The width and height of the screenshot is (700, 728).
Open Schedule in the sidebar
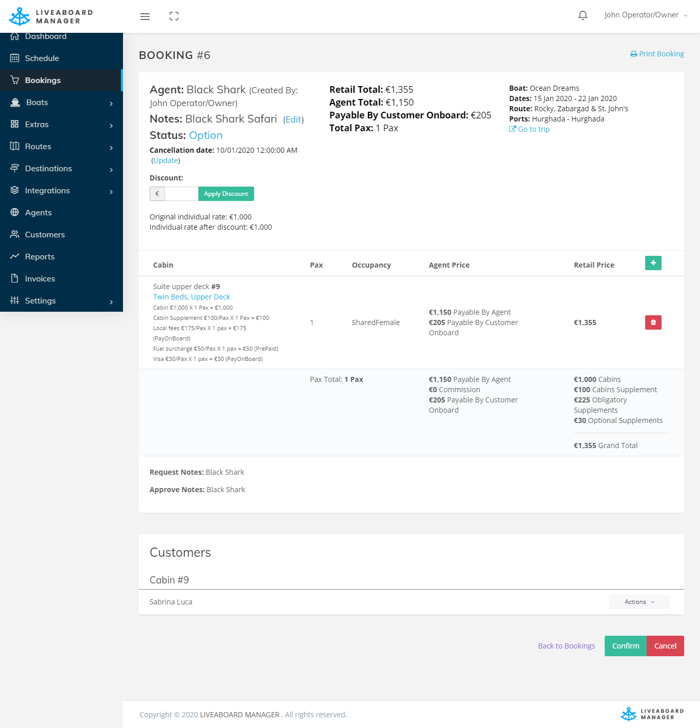(x=42, y=58)
